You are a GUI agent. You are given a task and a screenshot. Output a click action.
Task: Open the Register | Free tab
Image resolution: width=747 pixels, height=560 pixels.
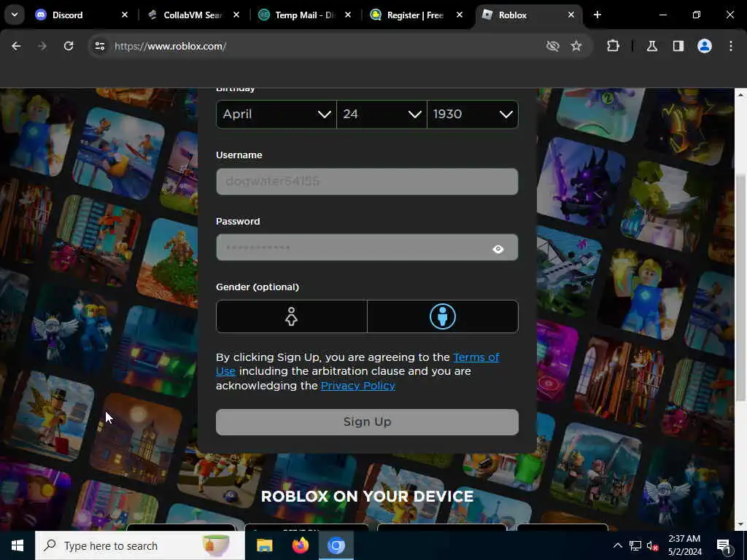415,15
